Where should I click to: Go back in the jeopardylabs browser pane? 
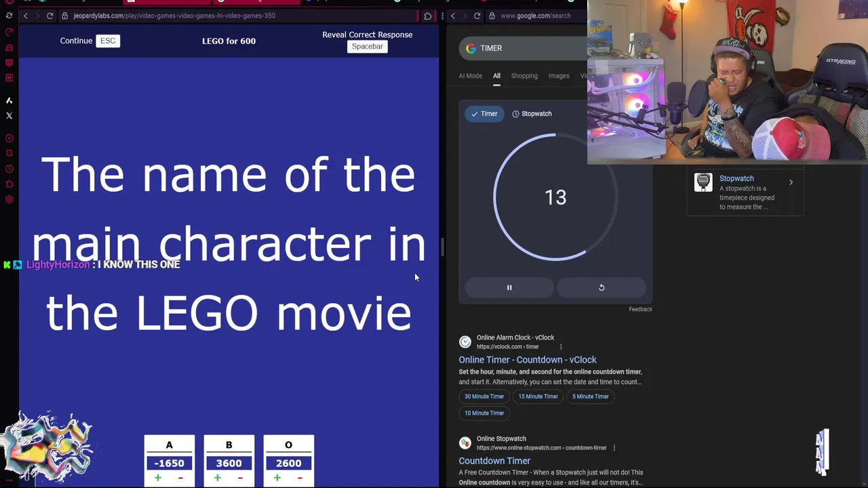pos(26,16)
